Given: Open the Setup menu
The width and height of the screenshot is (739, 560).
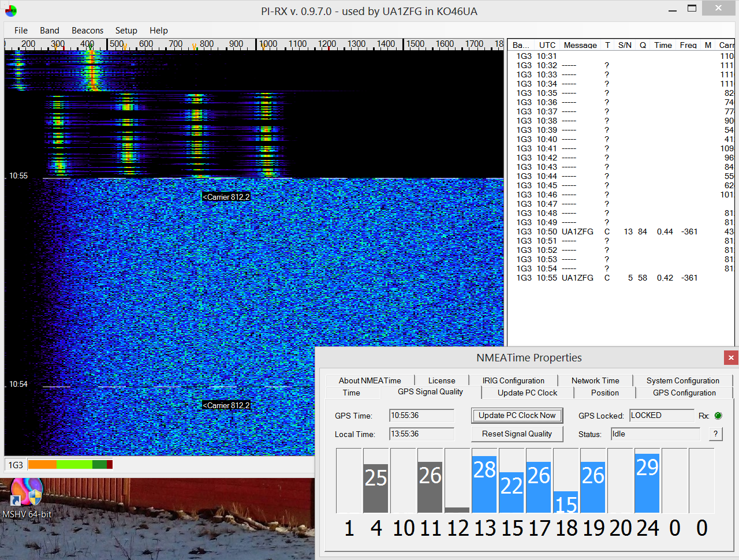Looking at the screenshot, I should click(126, 31).
